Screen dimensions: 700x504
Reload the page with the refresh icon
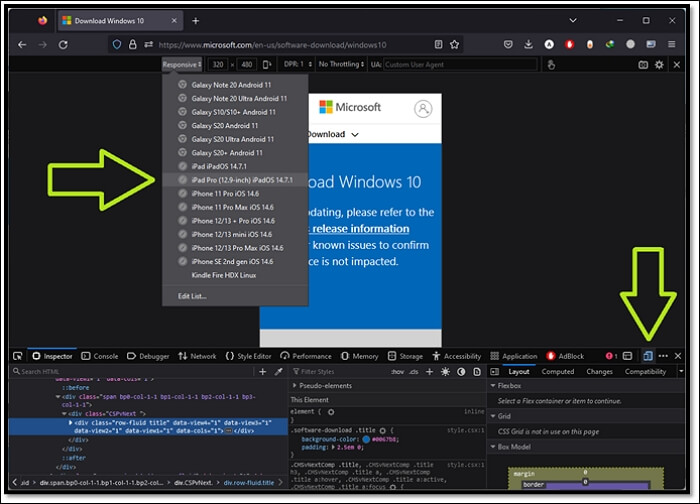click(x=64, y=44)
